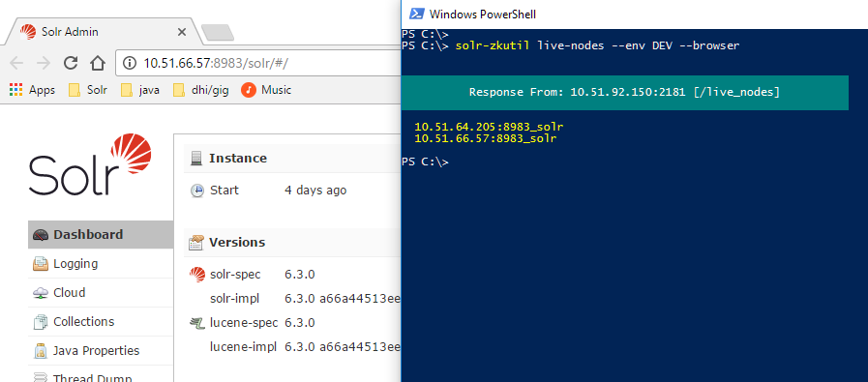Click the forward navigation arrow
This screenshot has width=868, height=382.
point(44,63)
